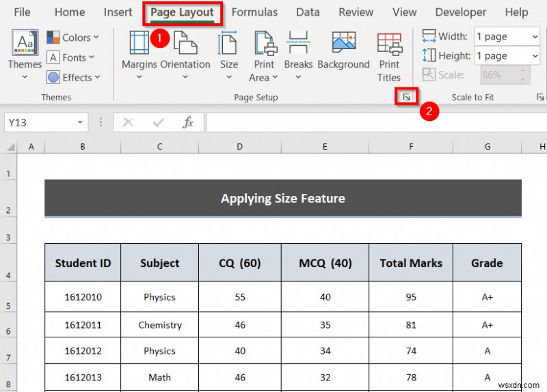Click the Print Titles button
Screen dimensions: 547x392
[x=389, y=57]
